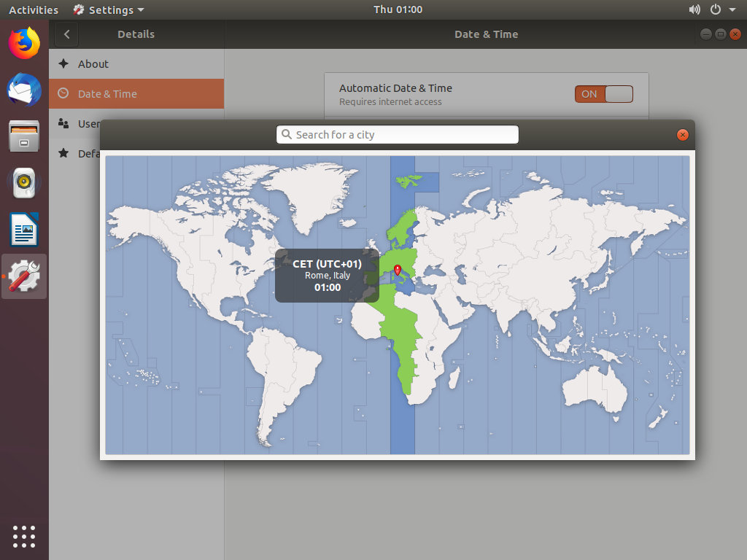Launch Firefox from the dock
Image resolution: width=747 pixels, height=560 pixels.
(24, 44)
